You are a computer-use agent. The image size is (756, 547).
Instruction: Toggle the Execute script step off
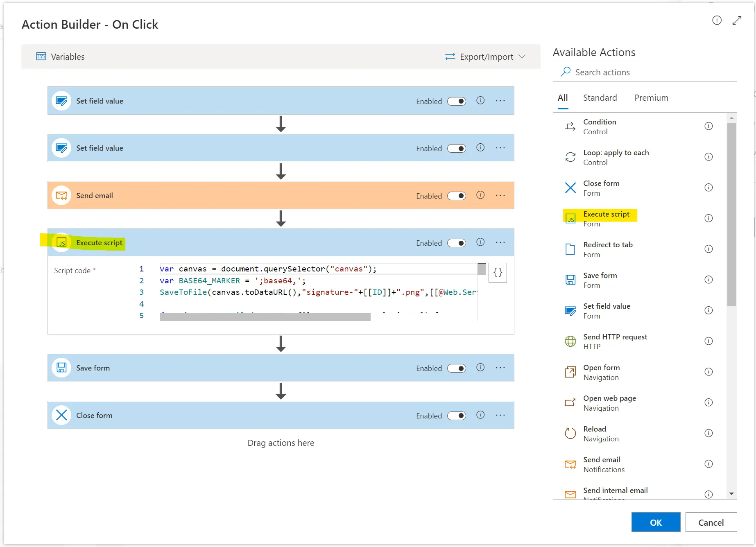(x=457, y=243)
